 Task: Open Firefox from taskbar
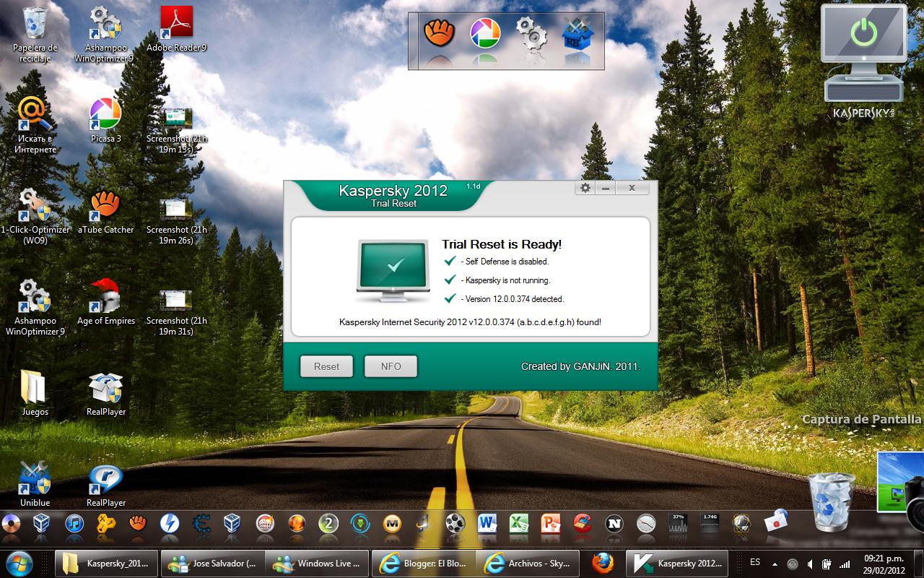(x=603, y=563)
